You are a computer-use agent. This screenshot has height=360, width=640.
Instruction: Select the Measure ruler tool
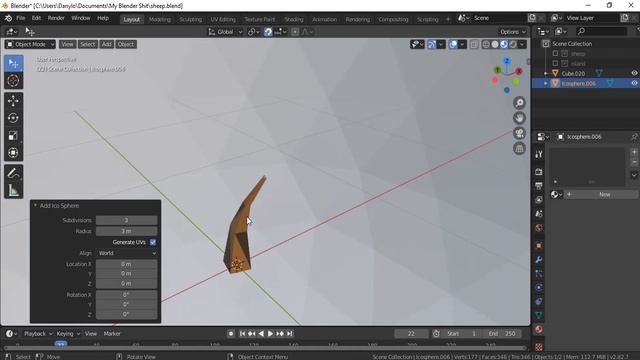[x=13, y=190]
